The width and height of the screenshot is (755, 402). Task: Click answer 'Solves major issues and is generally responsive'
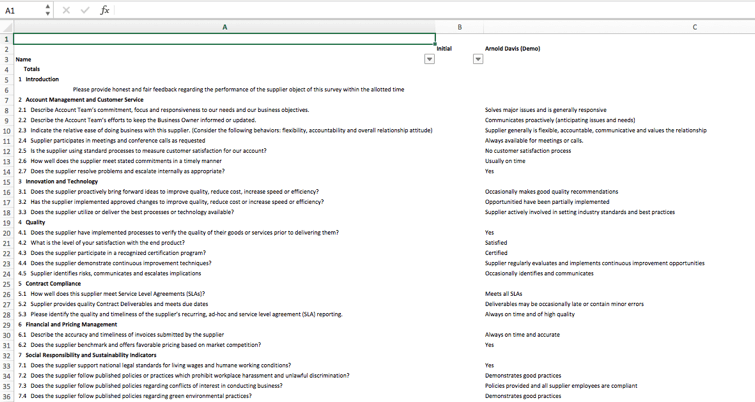pyautogui.click(x=546, y=110)
